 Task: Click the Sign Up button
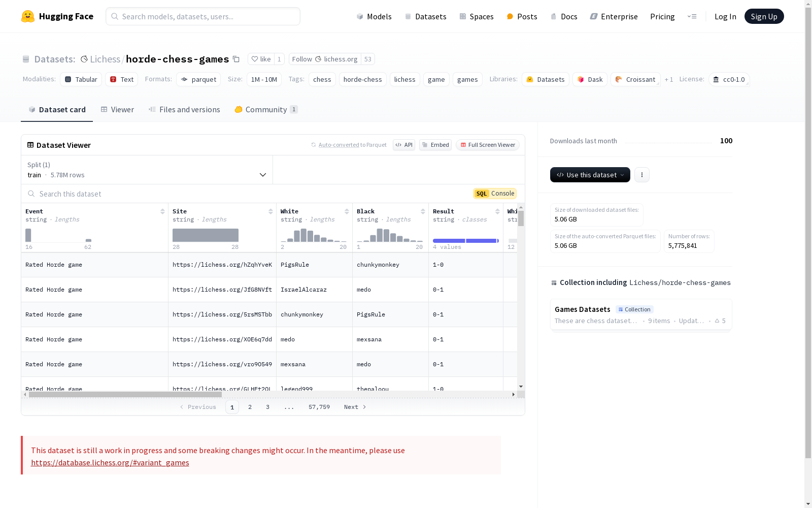(x=764, y=16)
